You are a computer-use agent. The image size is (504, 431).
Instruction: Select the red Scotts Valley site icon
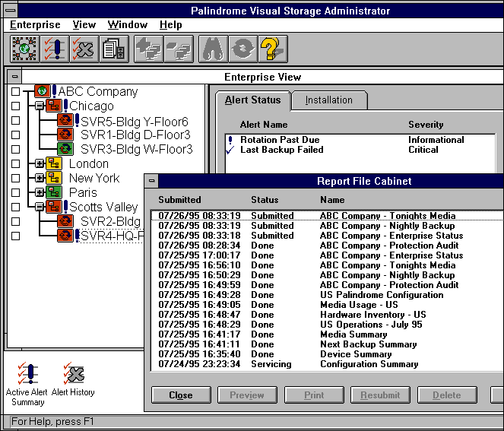point(54,207)
